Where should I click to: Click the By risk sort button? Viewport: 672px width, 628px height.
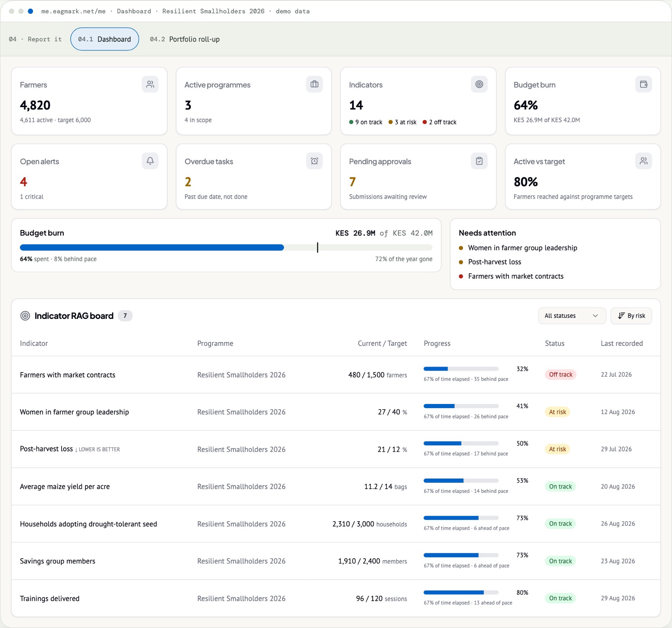click(631, 316)
